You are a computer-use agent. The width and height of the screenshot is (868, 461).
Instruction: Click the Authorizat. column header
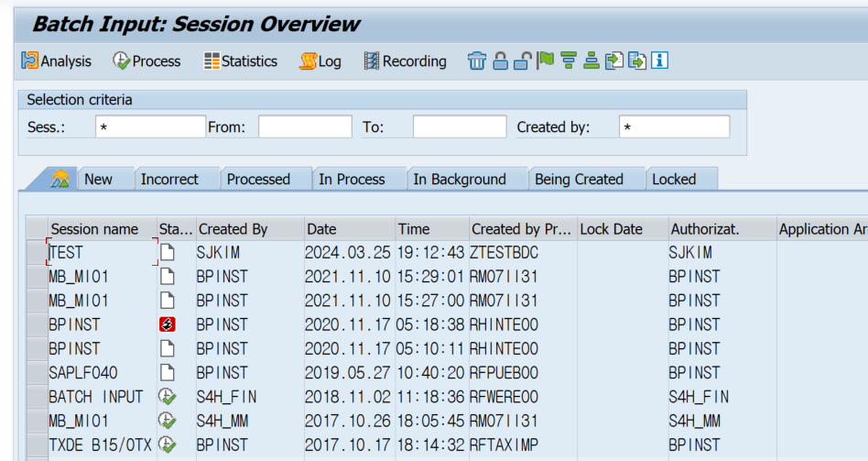click(x=722, y=229)
